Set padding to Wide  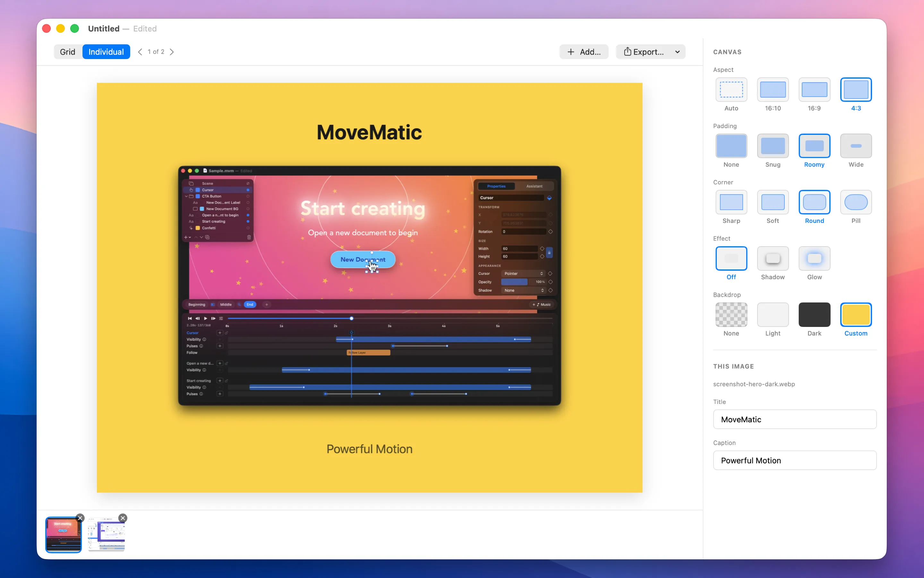tap(856, 146)
